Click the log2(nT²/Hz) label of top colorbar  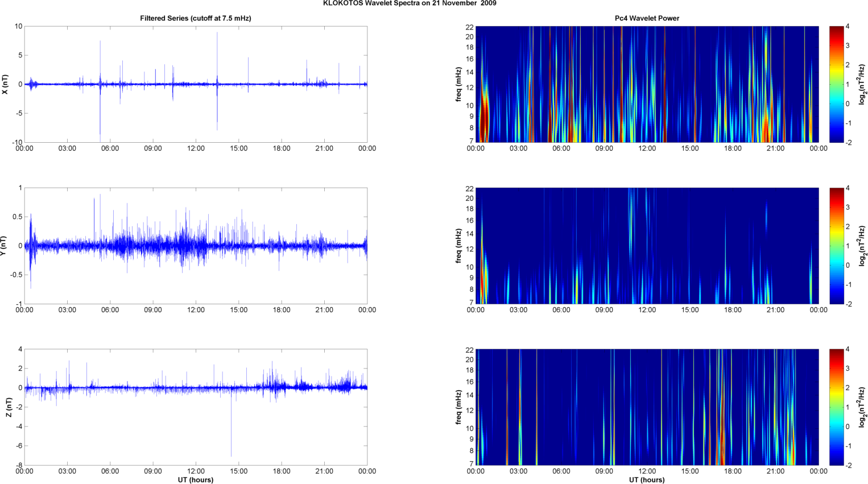tap(863, 84)
